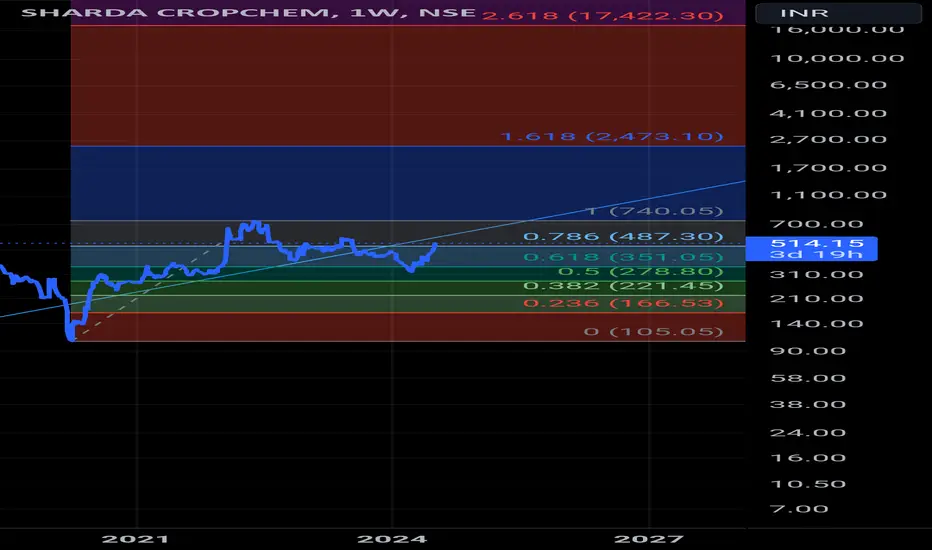Click the 310.00 price axis value
The height and width of the screenshot is (550, 932).
[x=817, y=274]
